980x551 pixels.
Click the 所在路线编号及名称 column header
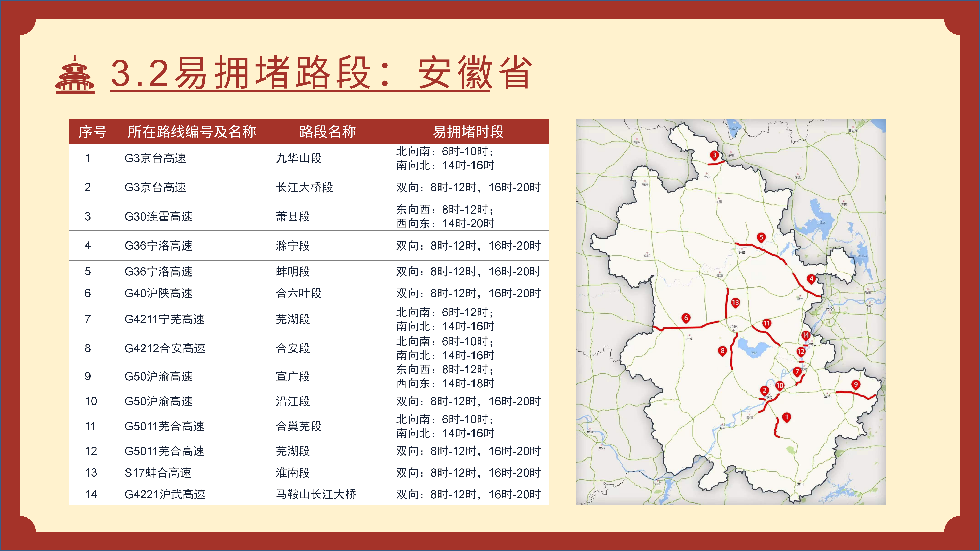[192, 132]
